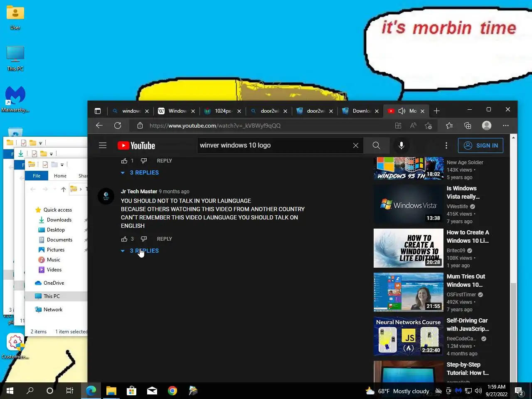The width and height of the screenshot is (532, 399).
Task: Click the YouTube logo to go home
Action: tap(136, 145)
